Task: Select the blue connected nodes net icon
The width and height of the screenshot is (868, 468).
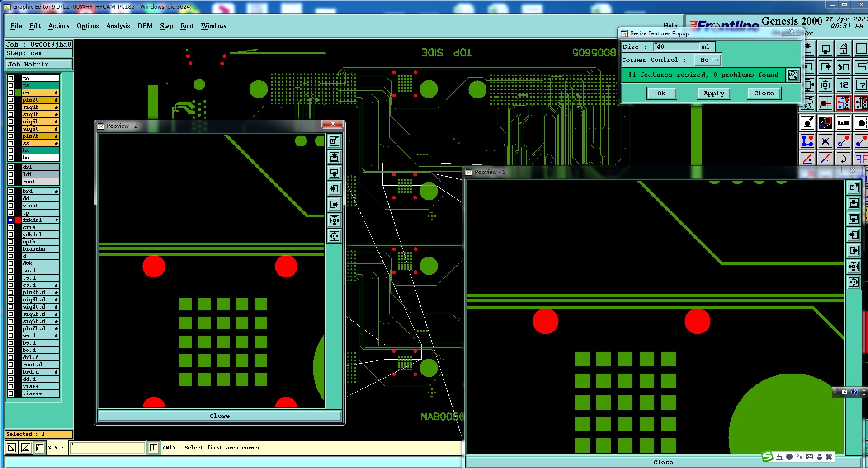Action: [808, 141]
